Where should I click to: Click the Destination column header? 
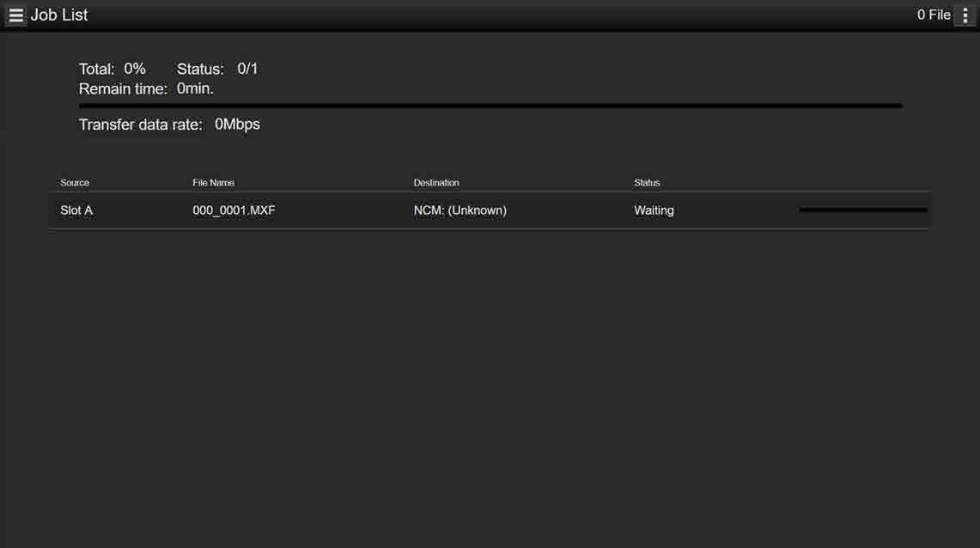[x=436, y=182]
